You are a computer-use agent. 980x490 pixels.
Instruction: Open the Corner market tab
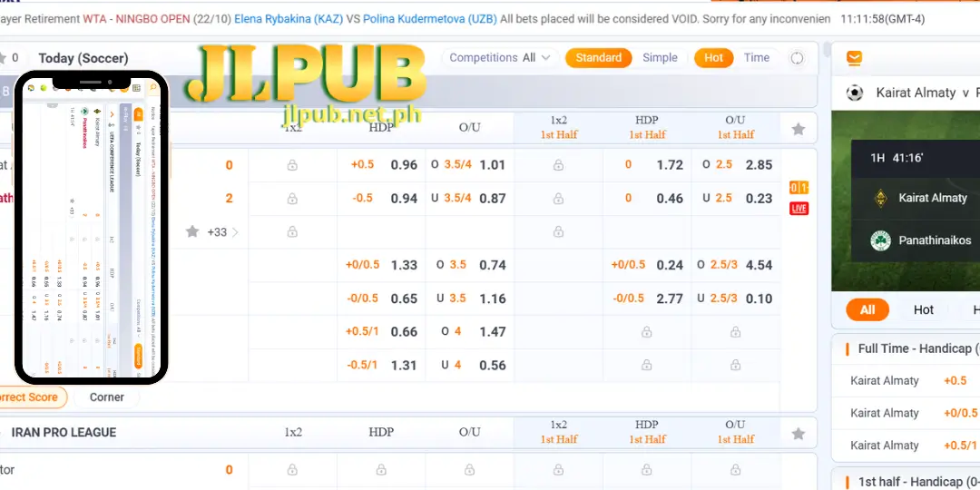coord(107,397)
